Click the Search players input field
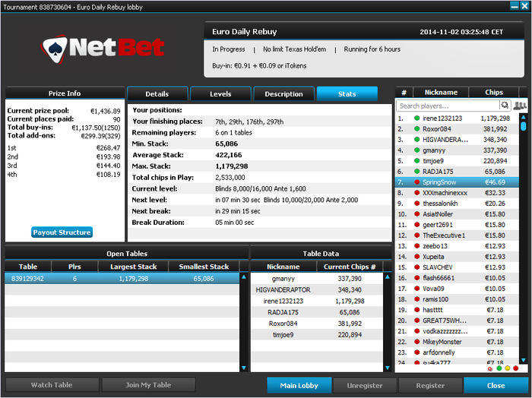Screen dimensions: 532x398 click(448, 106)
